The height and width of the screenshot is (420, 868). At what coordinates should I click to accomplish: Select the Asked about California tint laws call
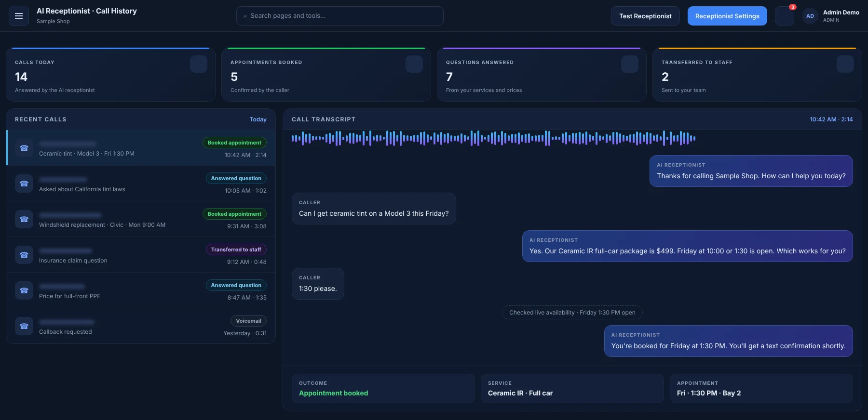[x=141, y=184]
